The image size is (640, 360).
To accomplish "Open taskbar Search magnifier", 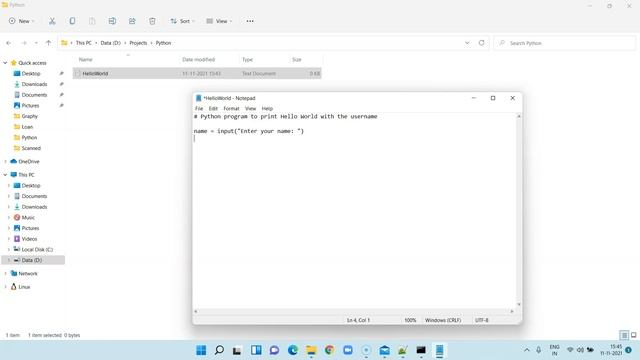I will click(x=219, y=350).
